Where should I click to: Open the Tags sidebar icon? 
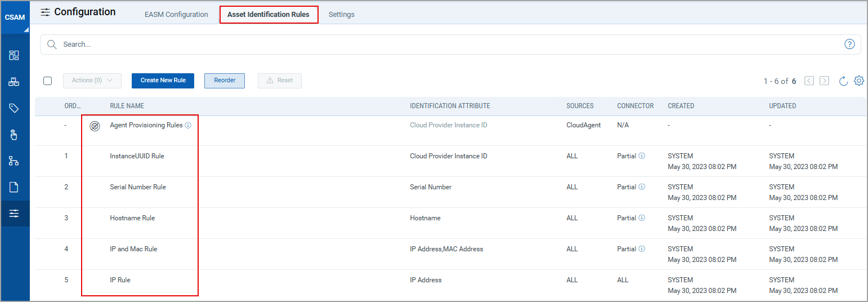tap(14, 108)
